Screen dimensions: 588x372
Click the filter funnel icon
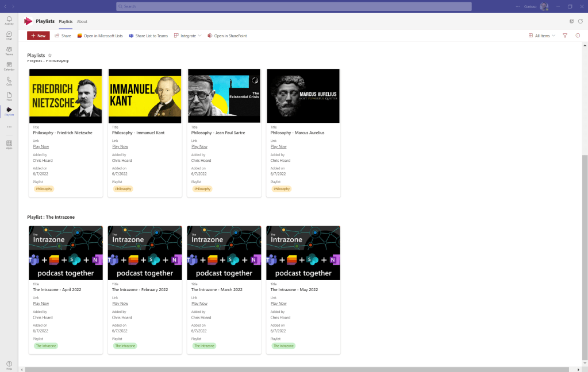tap(565, 36)
